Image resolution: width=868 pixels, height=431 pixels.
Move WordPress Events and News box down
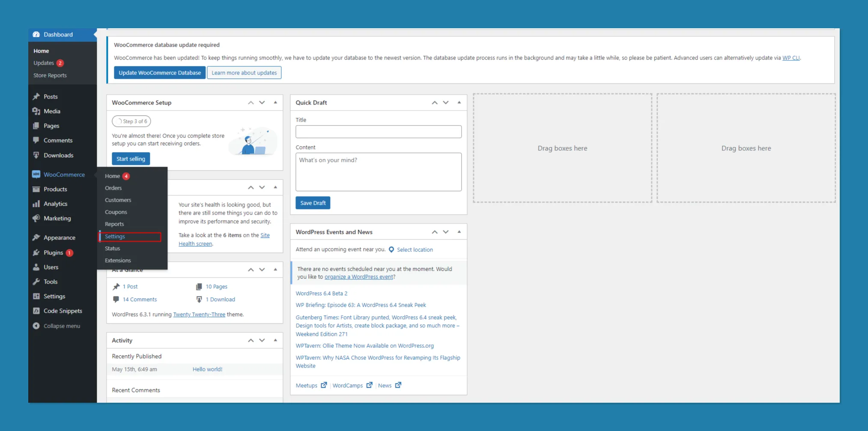click(x=446, y=232)
